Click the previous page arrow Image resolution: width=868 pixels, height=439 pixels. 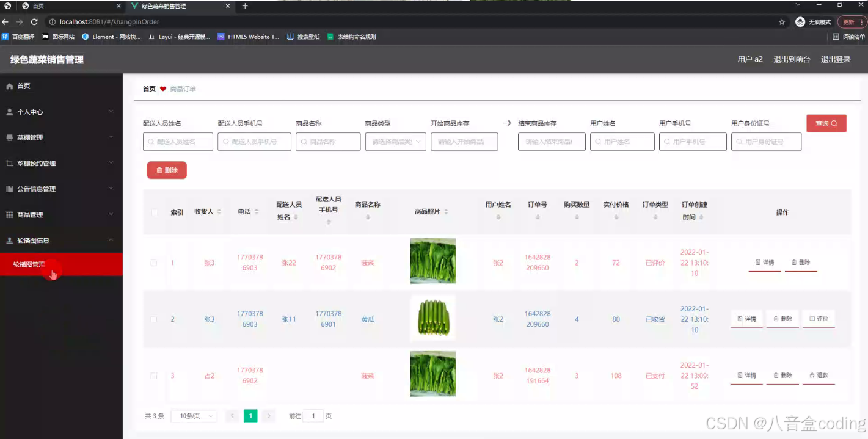[232, 416]
